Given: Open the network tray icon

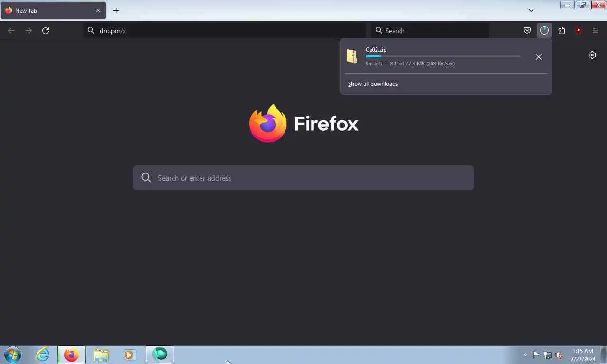Looking at the screenshot, I should click(x=548, y=355).
